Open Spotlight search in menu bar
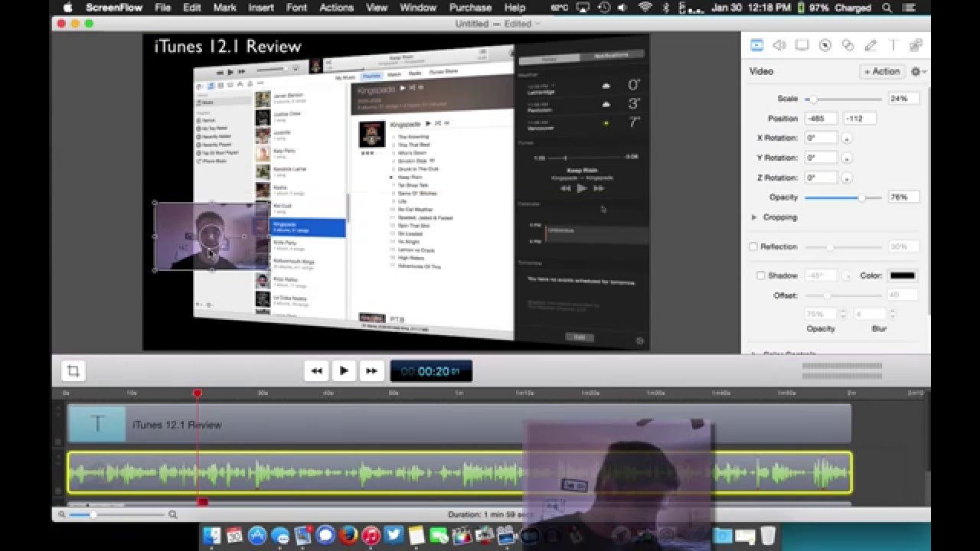This screenshot has height=551, width=980. tap(887, 8)
